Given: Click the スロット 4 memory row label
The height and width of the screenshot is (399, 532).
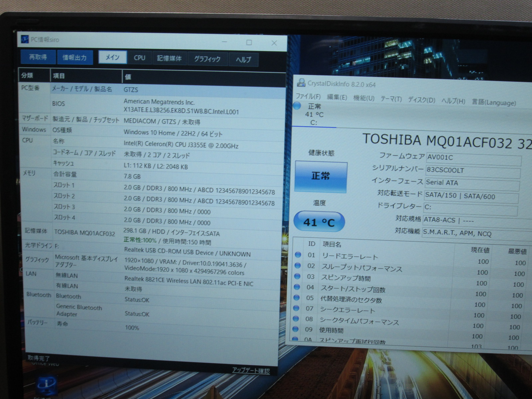Looking at the screenshot, I should click(x=65, y=217).
